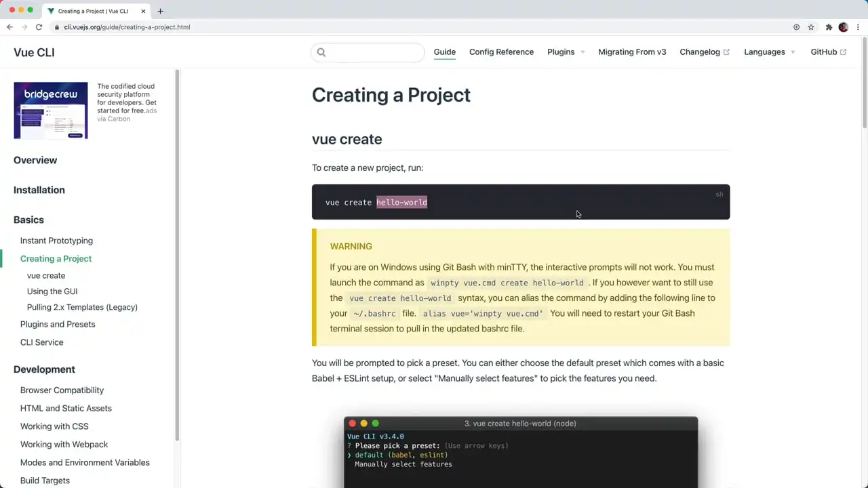Click the browser forward arrow
The width and height of the screenshot is (868, 488).
coord(24,27)
